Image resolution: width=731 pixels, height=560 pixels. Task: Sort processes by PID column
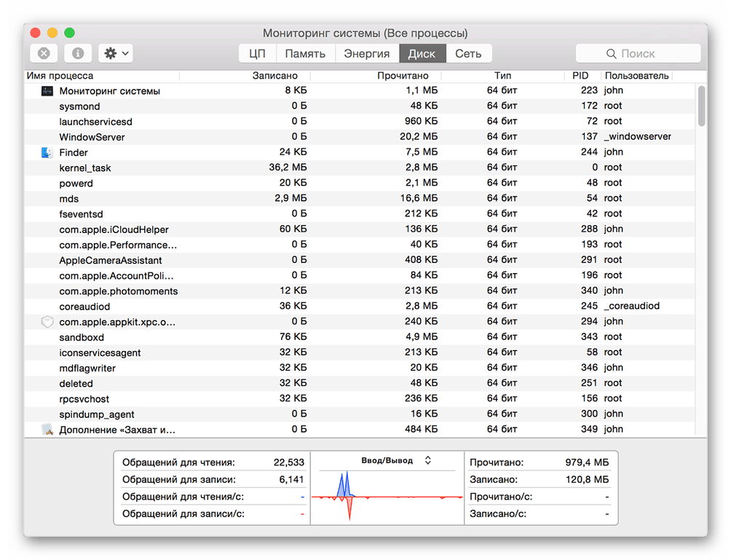click(x=580, y=76)
